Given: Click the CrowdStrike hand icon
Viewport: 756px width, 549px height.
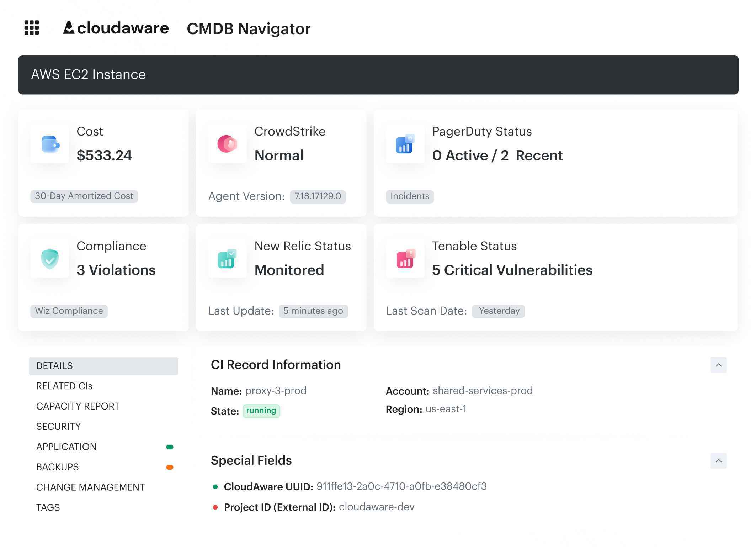Looking at the screenshot, I should point(227,144).
